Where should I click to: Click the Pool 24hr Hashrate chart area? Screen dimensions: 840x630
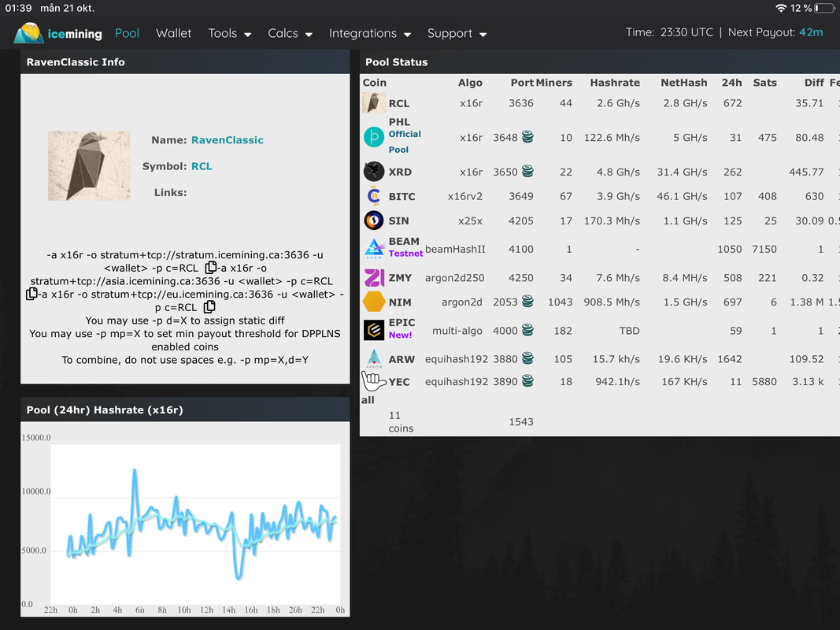tap(195, 524)
